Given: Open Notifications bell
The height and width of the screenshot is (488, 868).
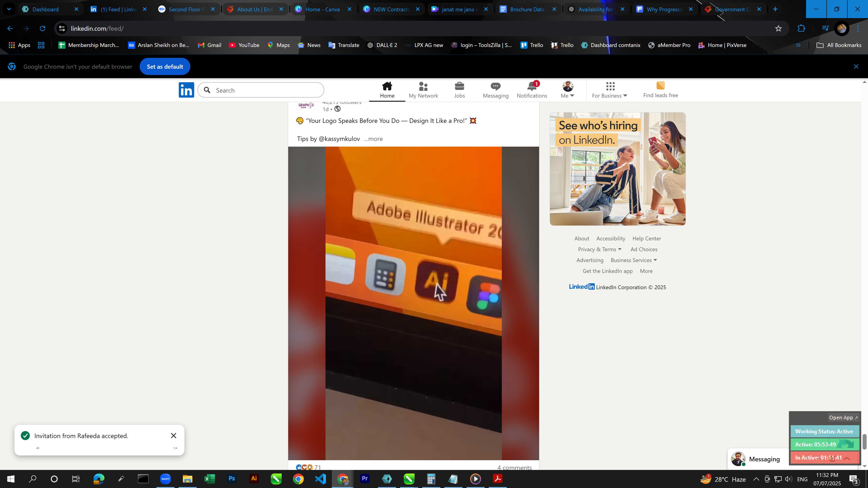Looking at the screenshot, I should tap(532, 90).
